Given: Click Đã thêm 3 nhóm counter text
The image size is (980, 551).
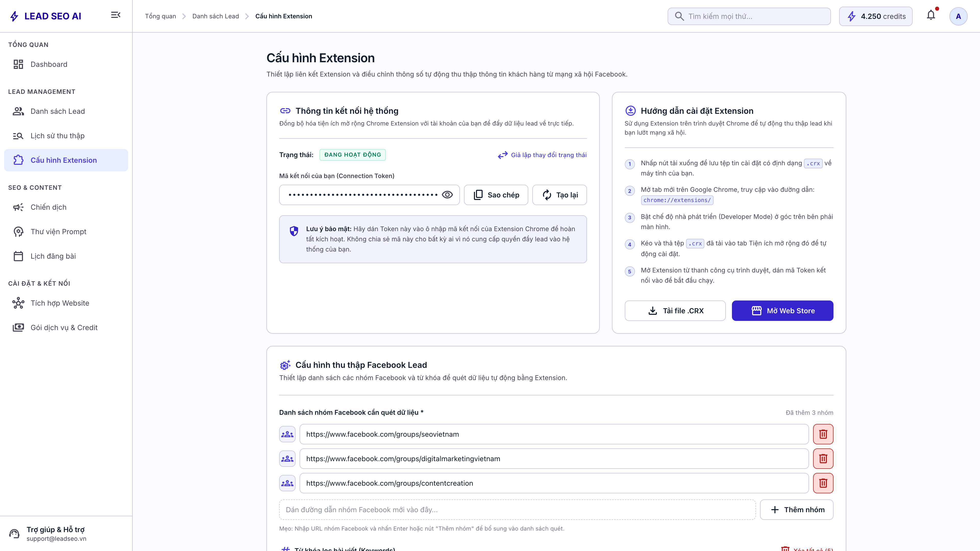Looking at the screenshot, I should (x=810, y=412).
